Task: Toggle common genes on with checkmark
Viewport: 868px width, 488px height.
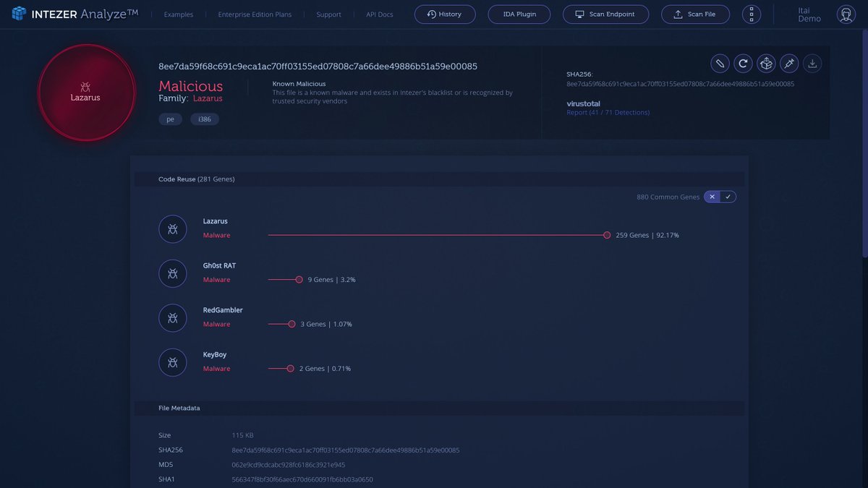Action: click(728, 197)
